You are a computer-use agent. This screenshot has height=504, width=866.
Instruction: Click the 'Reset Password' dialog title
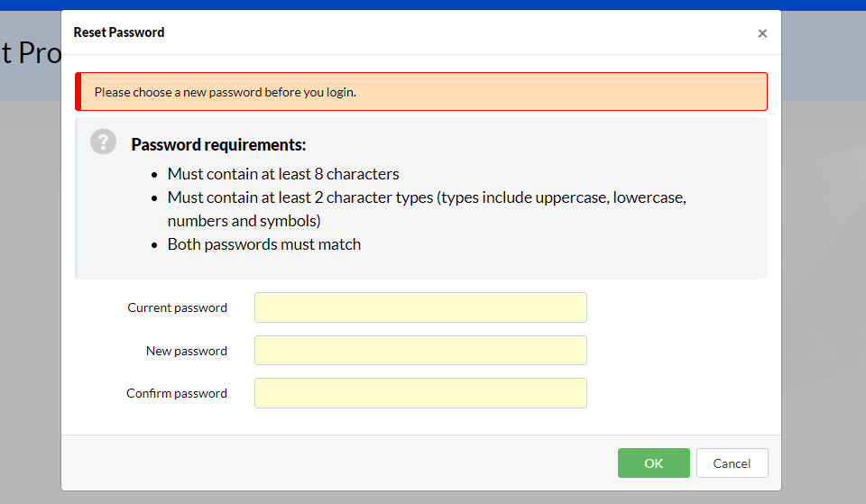coord(119,32)
